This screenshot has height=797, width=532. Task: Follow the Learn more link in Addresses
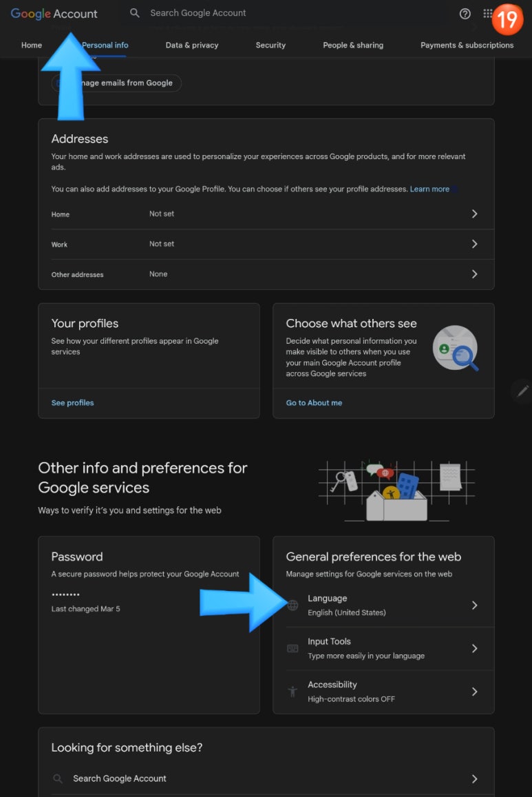click(429, 189)
